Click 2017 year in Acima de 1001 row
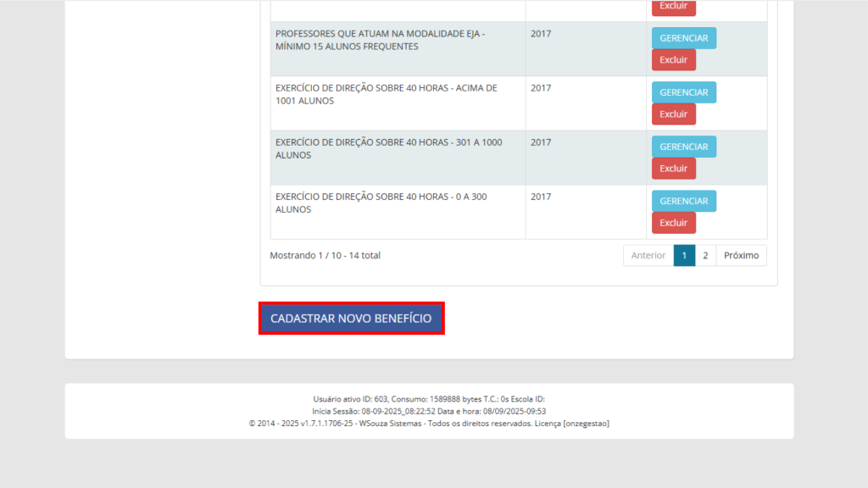 541,88
